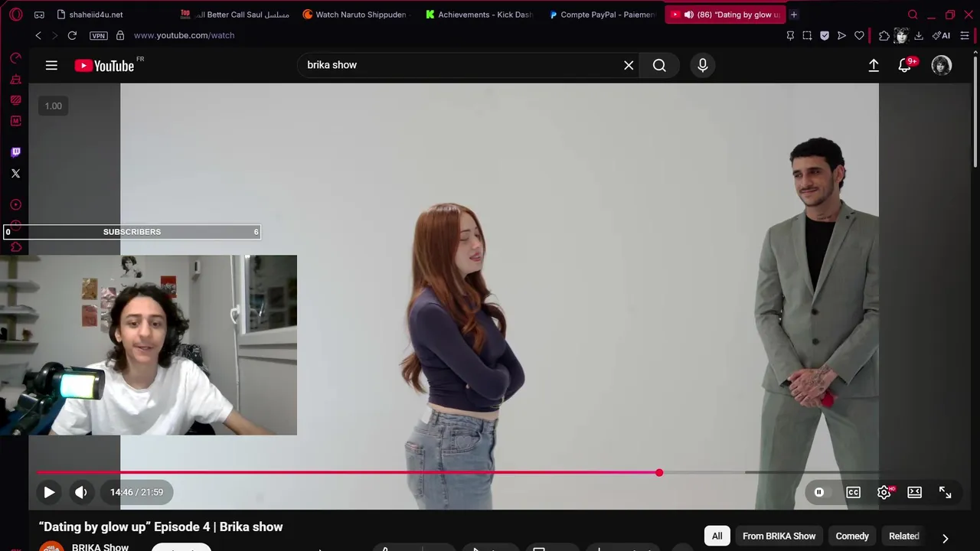Viewport: 980px width, 551px height.
Task: Reload the current page
Action: [72, 35]
